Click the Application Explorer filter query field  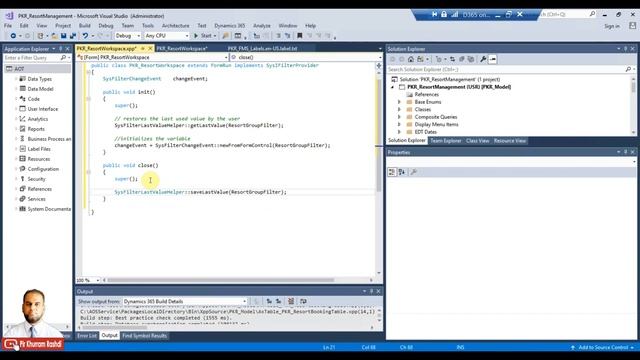pyautogui.click(x=31, y=58)
